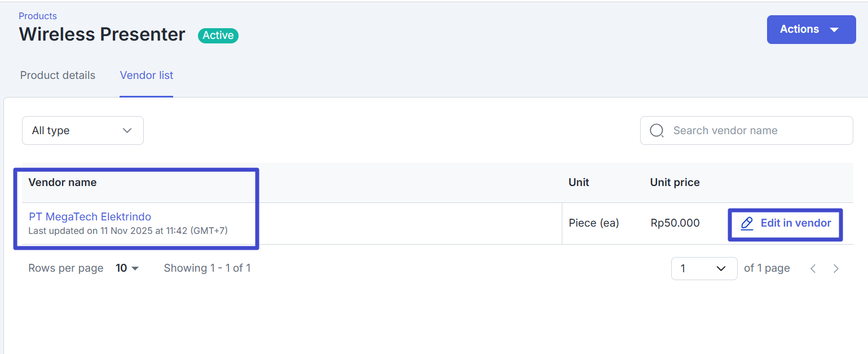The image size is (868, 354).
Task: Click the Edit in vendor link
Action: click(x=795, y=223)
